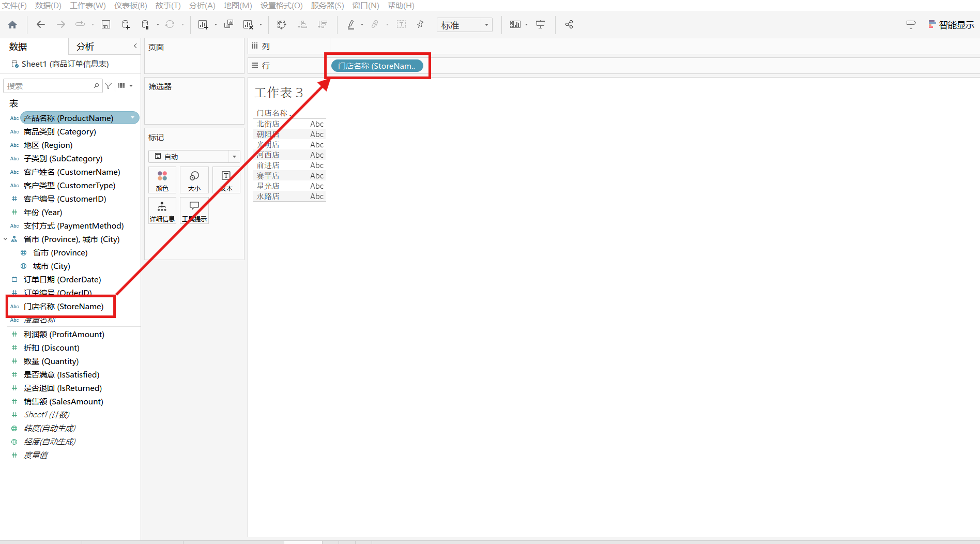
Task: Click the save workbook icon
Action: pos(106,25)
